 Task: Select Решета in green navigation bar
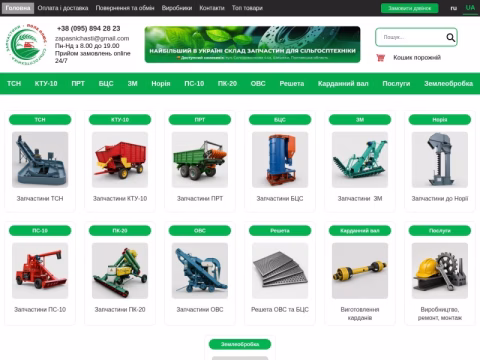(292, 84)
